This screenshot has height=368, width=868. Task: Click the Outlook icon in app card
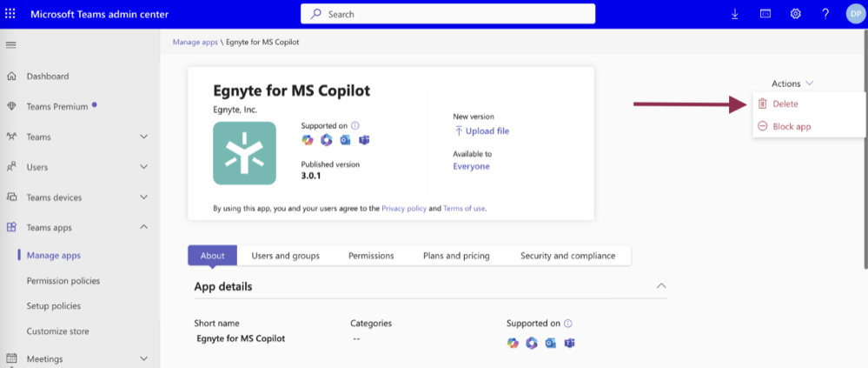[346, 140]
